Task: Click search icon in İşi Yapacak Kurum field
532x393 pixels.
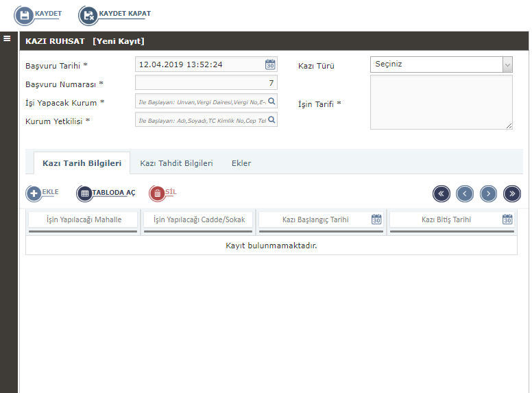Action: point(271,102)
